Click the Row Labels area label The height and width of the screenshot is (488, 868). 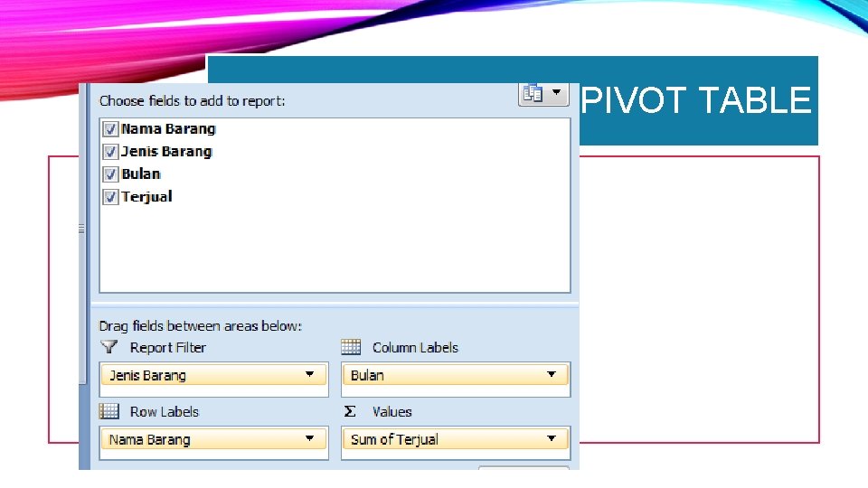164,412
